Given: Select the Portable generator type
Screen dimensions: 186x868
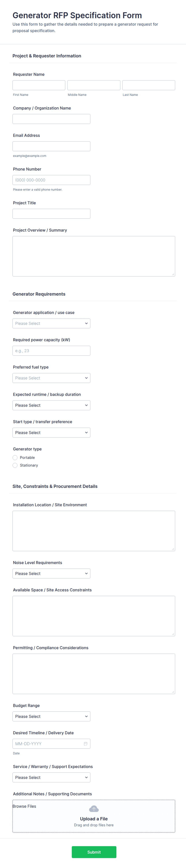Looking at the screenshot, I should coord(15,458).
